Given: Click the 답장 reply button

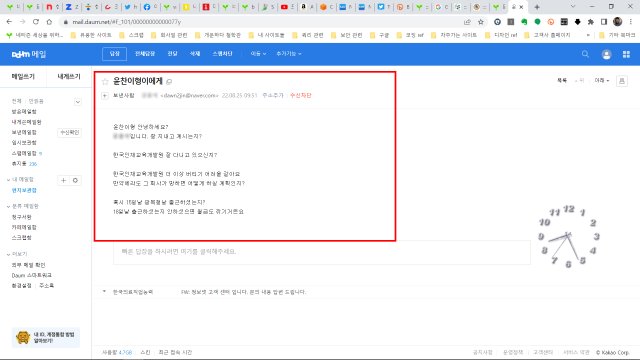Looking at the screenshot, I should (114, 53).
